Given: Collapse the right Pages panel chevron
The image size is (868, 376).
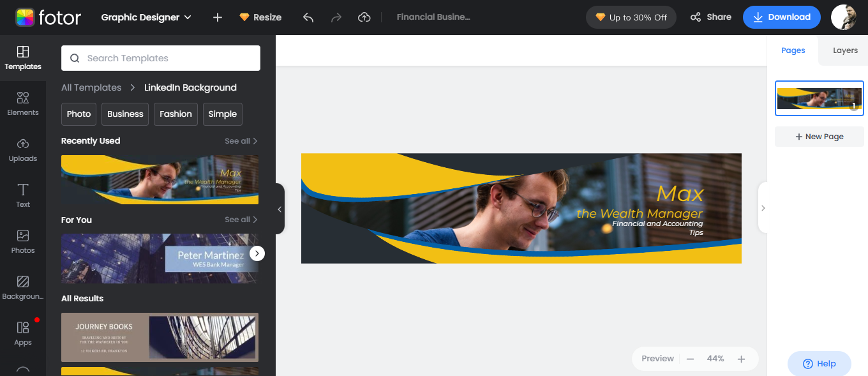Looking at the screenshot, I should [763, 207].
